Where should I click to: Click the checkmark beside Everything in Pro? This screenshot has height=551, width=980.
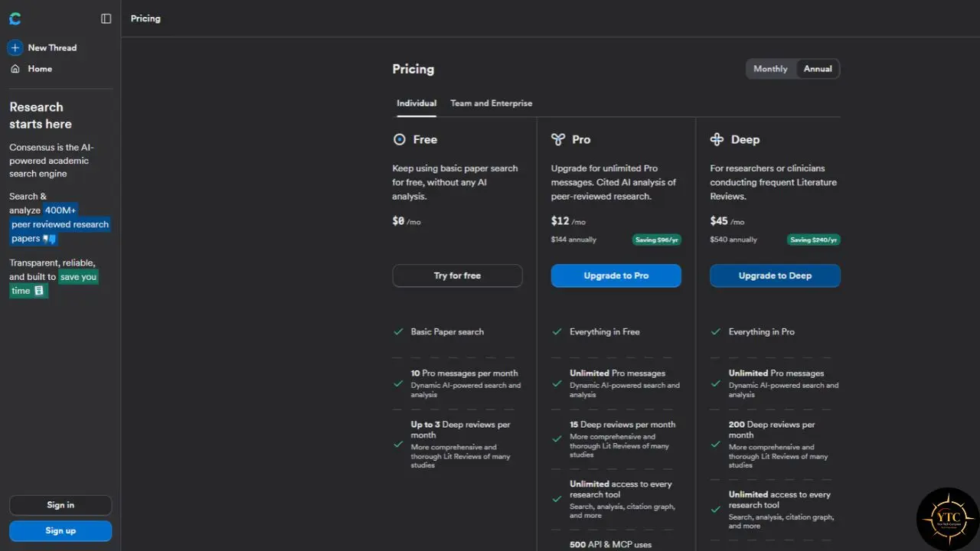pos(716,332)
